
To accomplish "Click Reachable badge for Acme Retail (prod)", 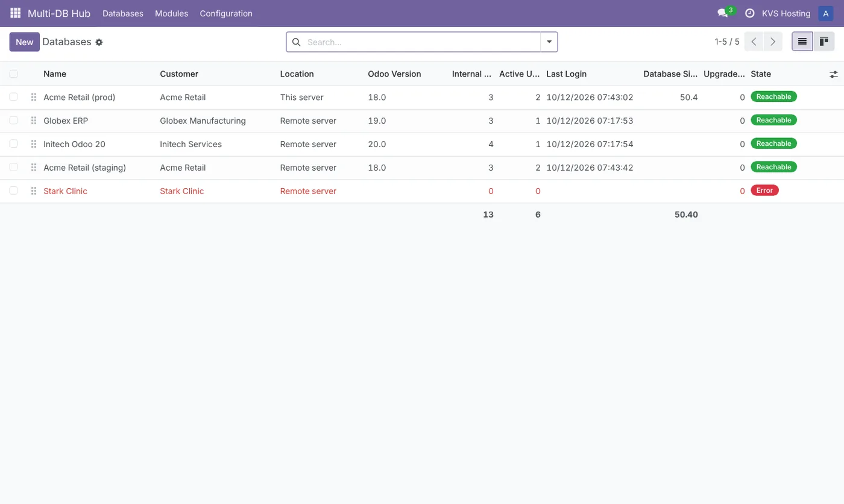I will 773,96.
